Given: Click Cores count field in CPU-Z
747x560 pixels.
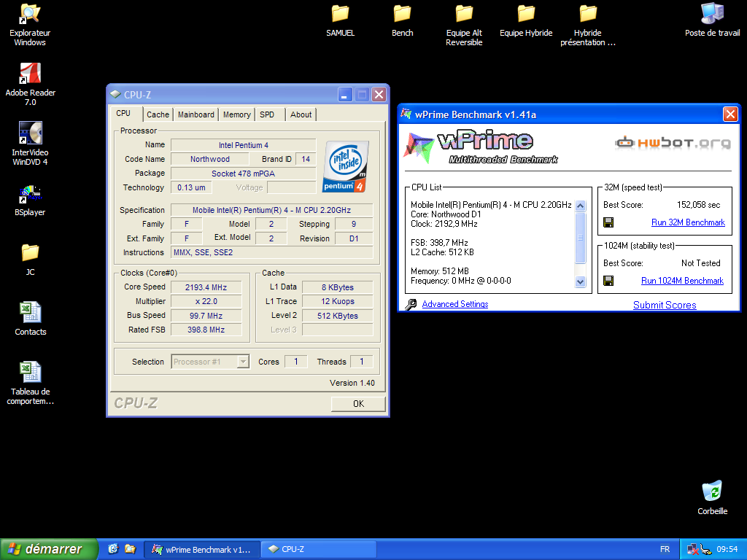Looking at the screenshot, I should (296, 362).
